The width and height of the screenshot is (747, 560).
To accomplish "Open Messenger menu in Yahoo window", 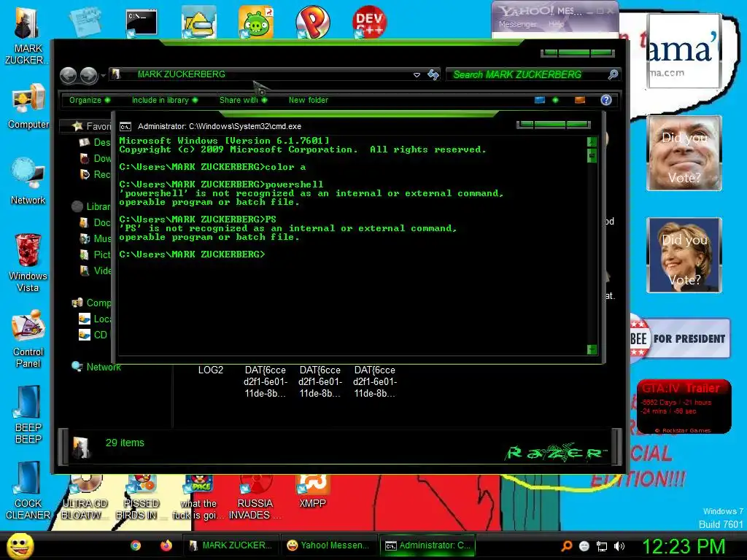I will click(x=517, y=24).
